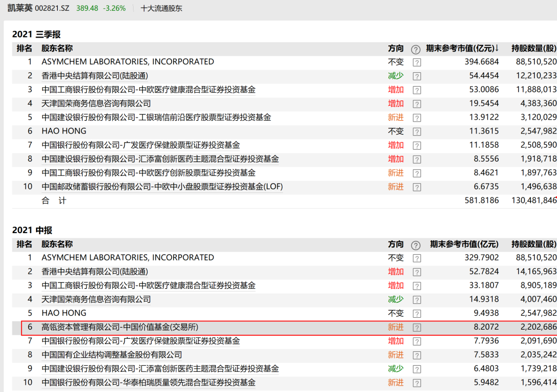Image resolution: width=557 pixels, height=392 pixels.
Task: Click the 三季报 合计 total row
Action: click(54, 201)
